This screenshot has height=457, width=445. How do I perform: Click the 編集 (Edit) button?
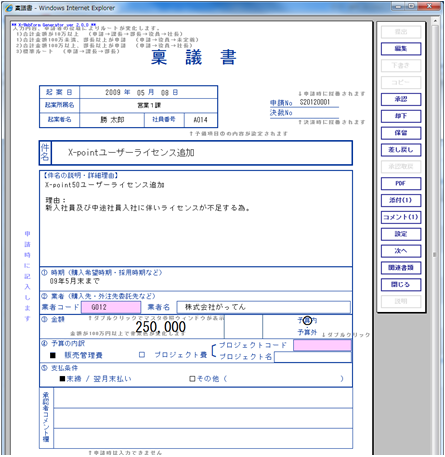point(401,49)
